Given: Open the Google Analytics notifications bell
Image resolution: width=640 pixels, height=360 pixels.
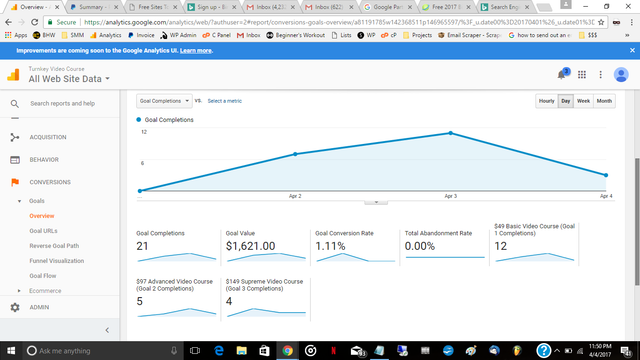Looking at the screenshot, I should point(562,74).
